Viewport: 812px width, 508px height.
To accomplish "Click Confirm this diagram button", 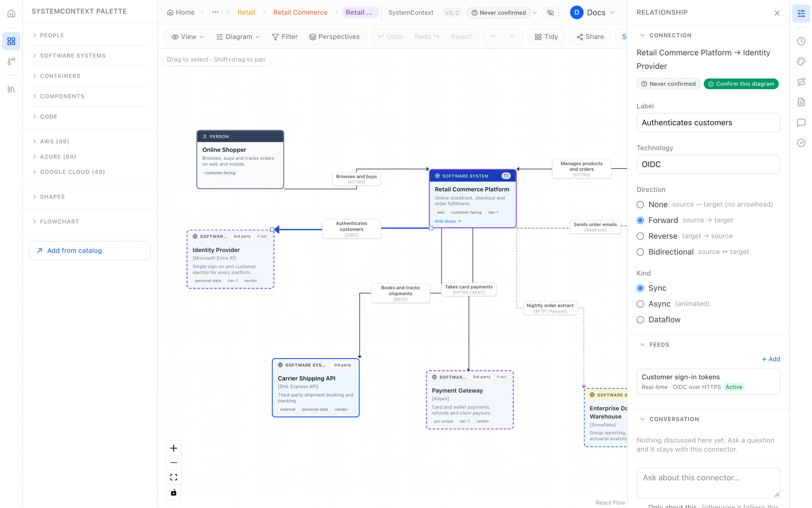I will click(x=741, y=84).
